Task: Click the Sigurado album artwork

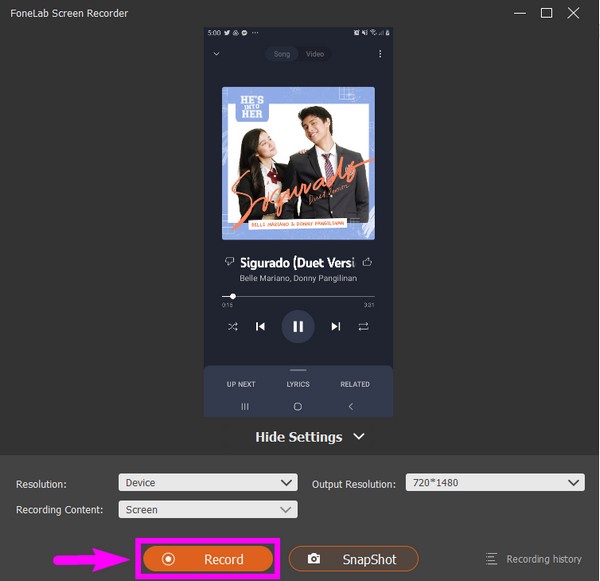Action: (x=298, y=163)
